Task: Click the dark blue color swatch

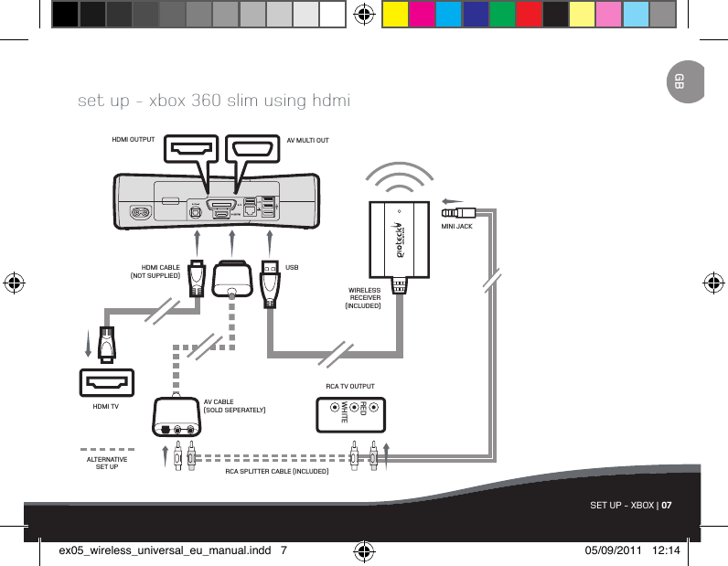Action: (x=476, y=15)
